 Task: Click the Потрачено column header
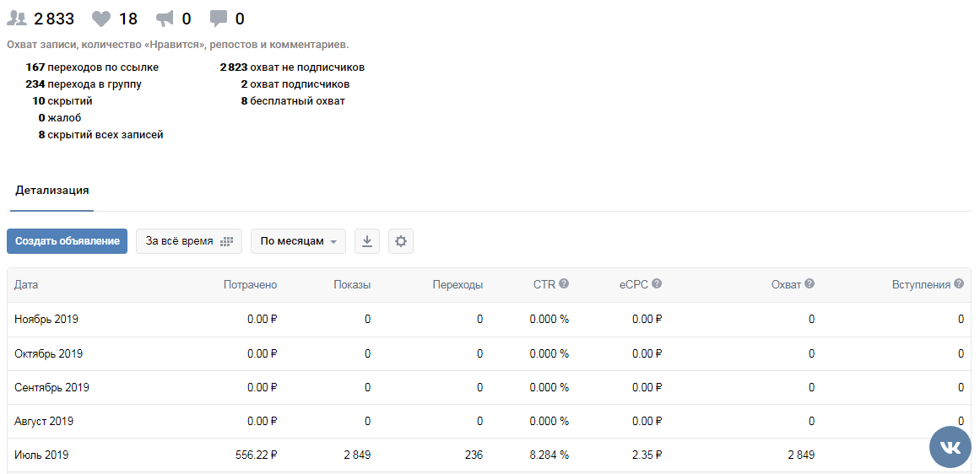[x=250, y=285]
